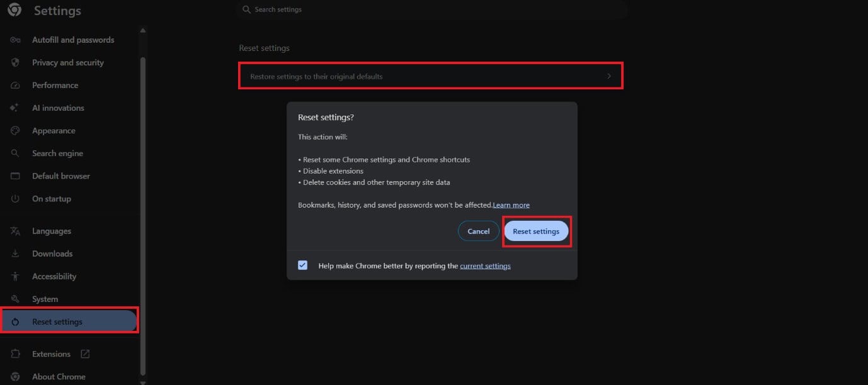Focus the Search settings field
868x385 pixels.
click(x=431, y=9)
